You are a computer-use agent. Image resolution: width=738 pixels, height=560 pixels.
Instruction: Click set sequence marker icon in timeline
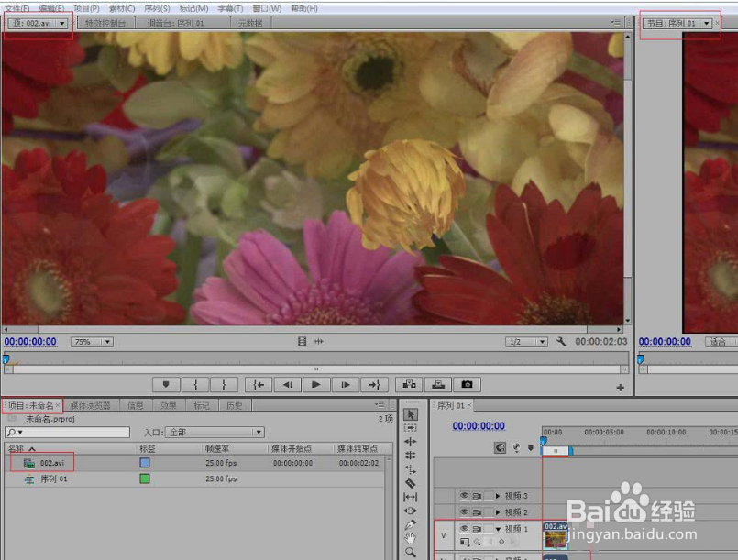(516, 447)
